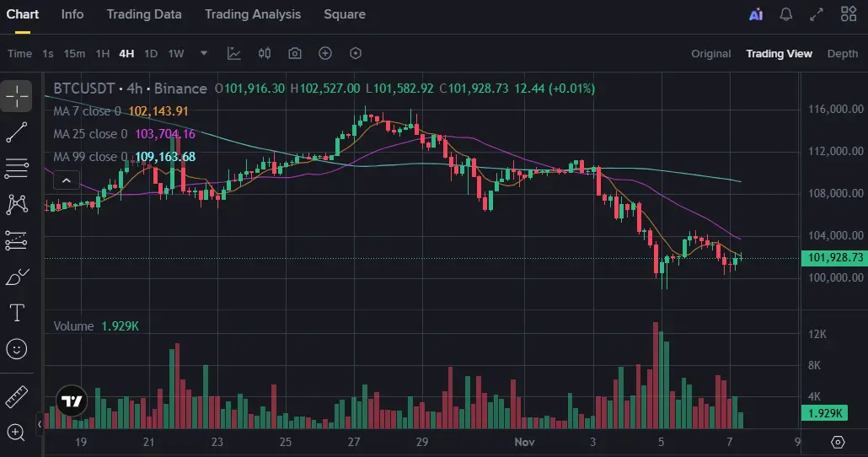Open the emoji icons tool
The height and width of the screenshot is (457, 868).
pyautogui.click(x=17, y=349)
